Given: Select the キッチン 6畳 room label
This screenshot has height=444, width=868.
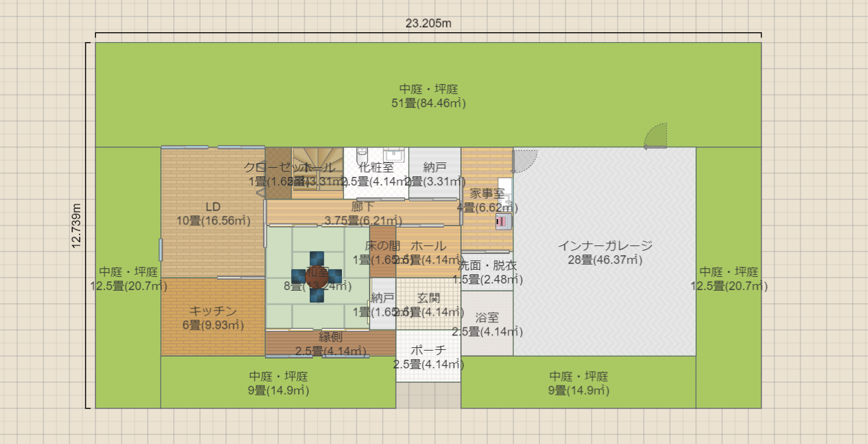Looking at the screenshot, I should (x=213, y=318).
